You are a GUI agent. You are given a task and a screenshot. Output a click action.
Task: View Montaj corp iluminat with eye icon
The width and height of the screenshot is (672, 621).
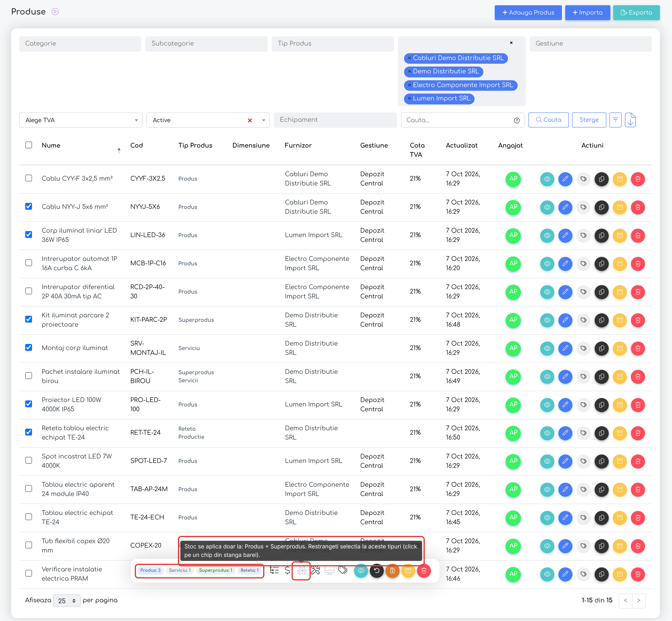coord(547,348)
